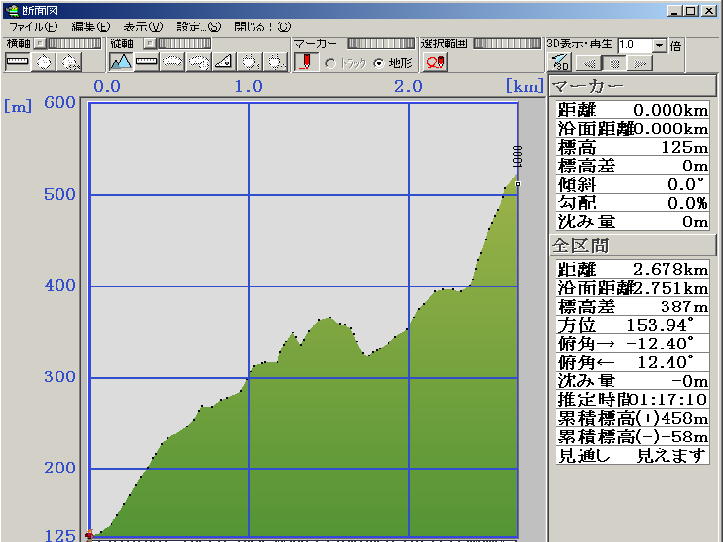Open the 表示 menu
This screenshot has height=542, width=723.
pos(142,27)
